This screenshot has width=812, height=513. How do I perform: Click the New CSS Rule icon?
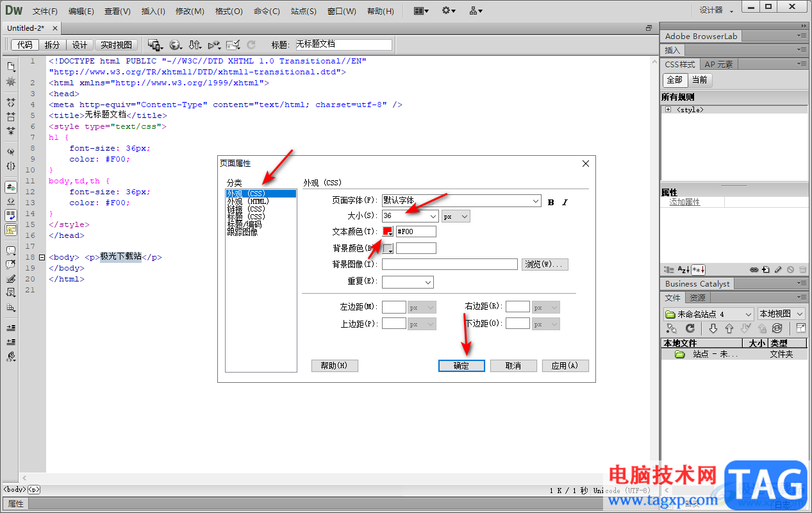coord(766,270)
